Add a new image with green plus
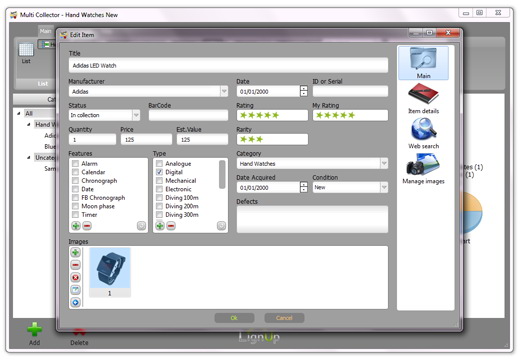Image resolution: width=522 pixels, height=360 pixels. (76, 252)
